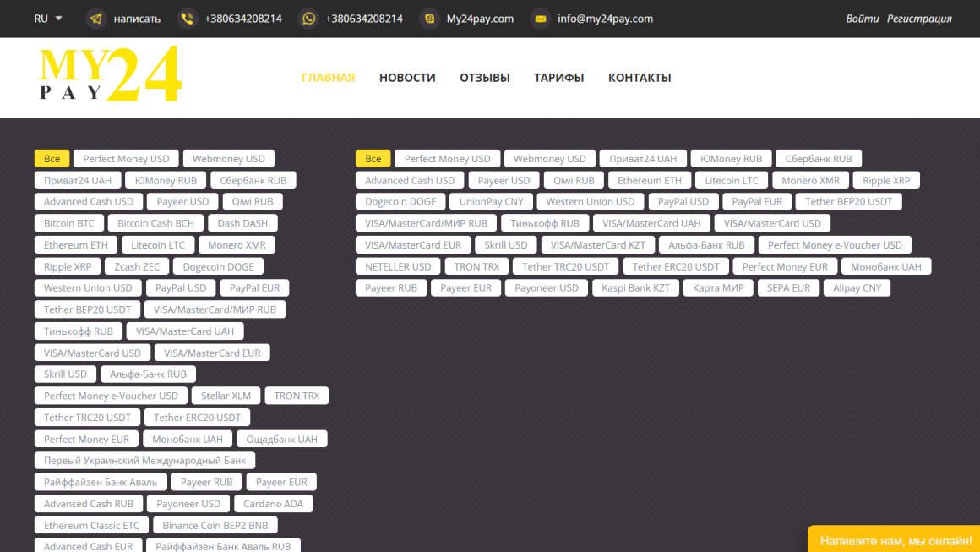Click the envelope email icon
This screenshot has width=980, height=552.
[541, 19]
